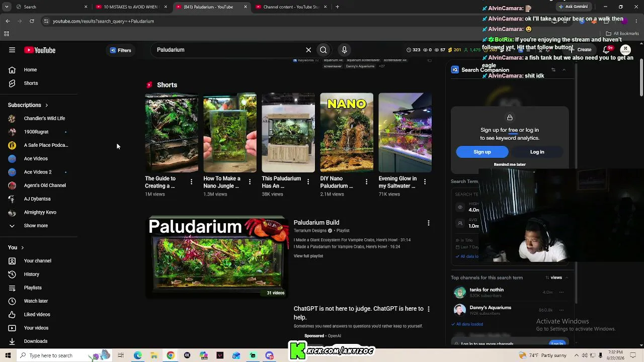Open options for 'The Guide to Creating a' short
Screen dimensions: 644x362
pos(191,182)
